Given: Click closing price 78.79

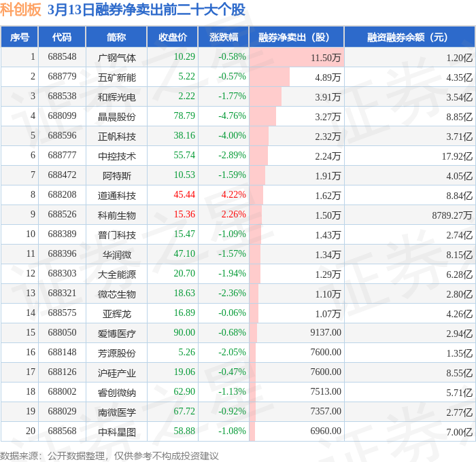Looking at the screenshot, I should click(184, 116).
